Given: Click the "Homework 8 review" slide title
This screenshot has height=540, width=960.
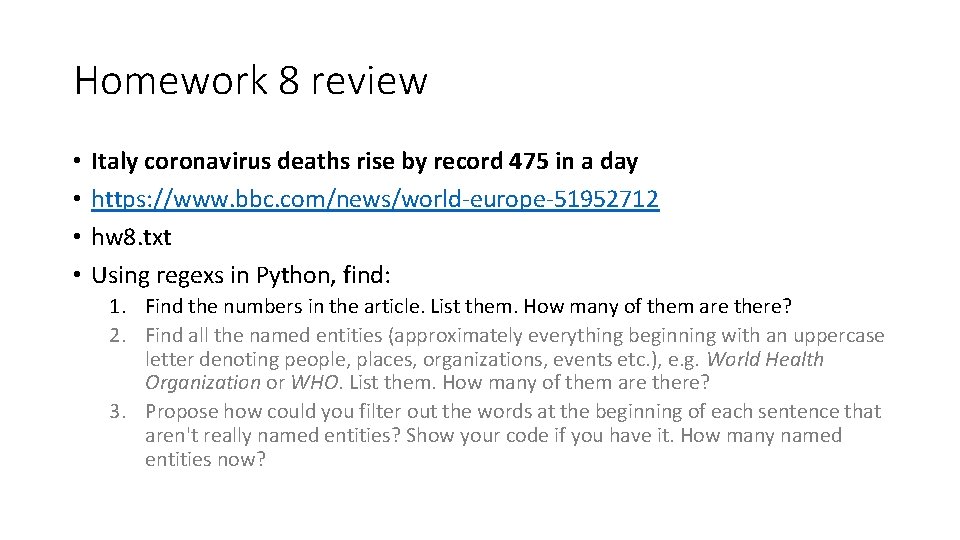Looking at the screenshot, I should pos(250,81).
